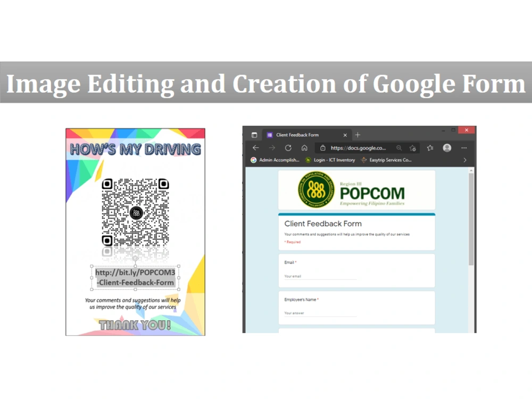Click the Your email input field
Image resolution: width=532 pixels, height=399 pixels.
click(320, 276)
